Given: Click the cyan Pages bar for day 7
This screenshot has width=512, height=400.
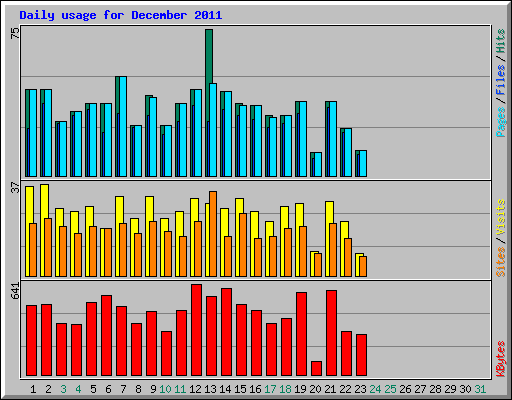Looking at the screenshot, I should [x=123, y=127].
